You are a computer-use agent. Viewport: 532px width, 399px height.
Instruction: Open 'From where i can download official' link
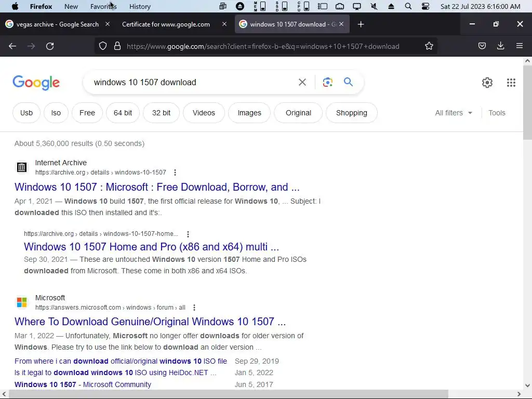121,361
